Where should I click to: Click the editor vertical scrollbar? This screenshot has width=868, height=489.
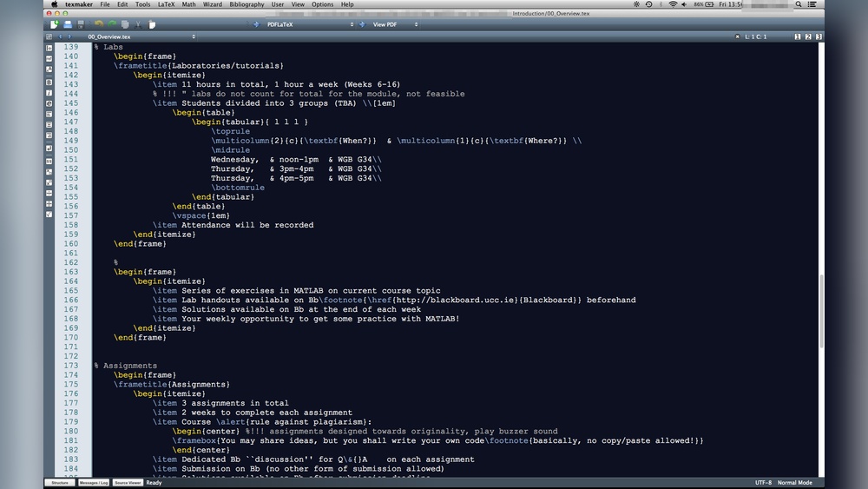pos(821,261)
